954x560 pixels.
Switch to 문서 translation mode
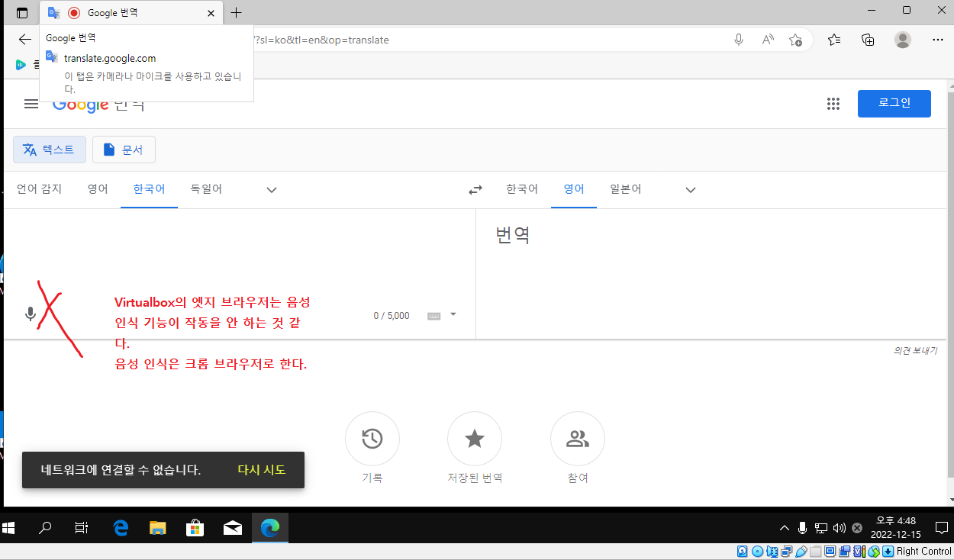tap(124, 150)
